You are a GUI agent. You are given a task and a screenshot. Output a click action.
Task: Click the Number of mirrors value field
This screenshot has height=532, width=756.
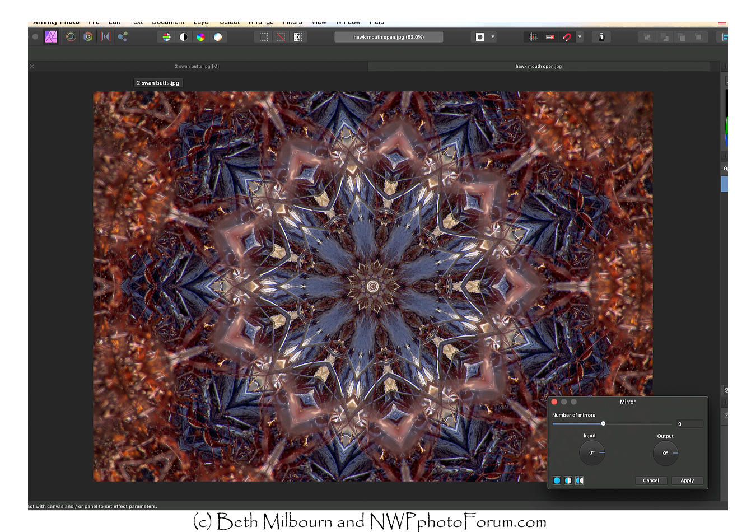[689, 424]
